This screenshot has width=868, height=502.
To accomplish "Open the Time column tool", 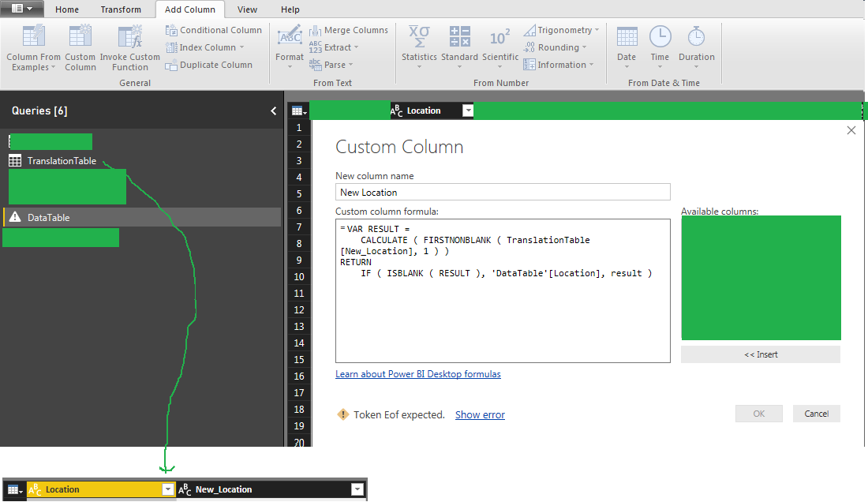I will (x=660, y=48).
